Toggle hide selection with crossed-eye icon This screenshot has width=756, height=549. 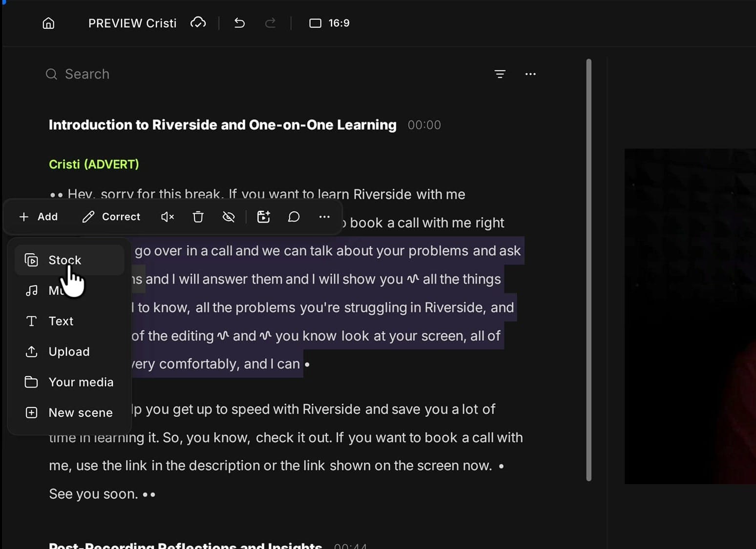[x=229, y=217]
